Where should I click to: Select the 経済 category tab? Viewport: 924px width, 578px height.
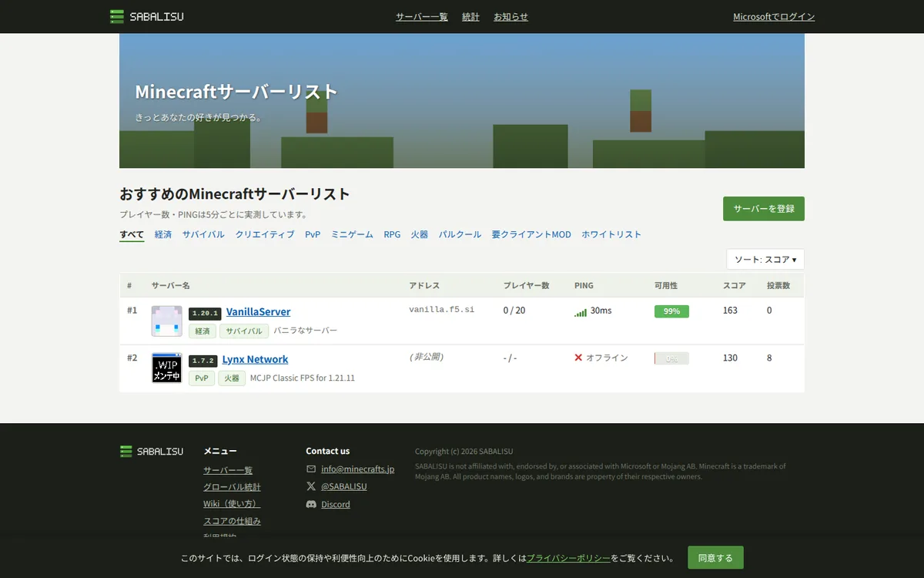coord(163,234)
